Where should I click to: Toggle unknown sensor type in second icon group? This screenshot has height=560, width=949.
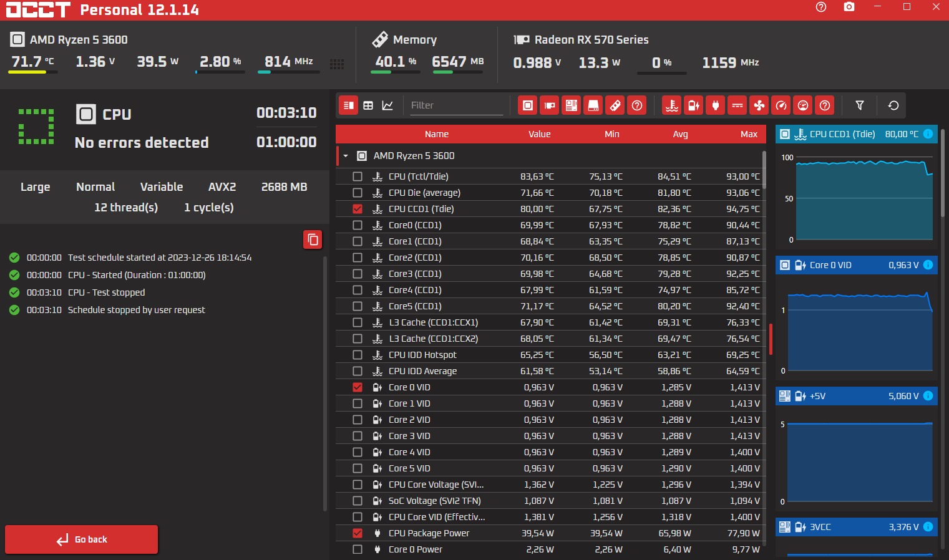point(825,105)
